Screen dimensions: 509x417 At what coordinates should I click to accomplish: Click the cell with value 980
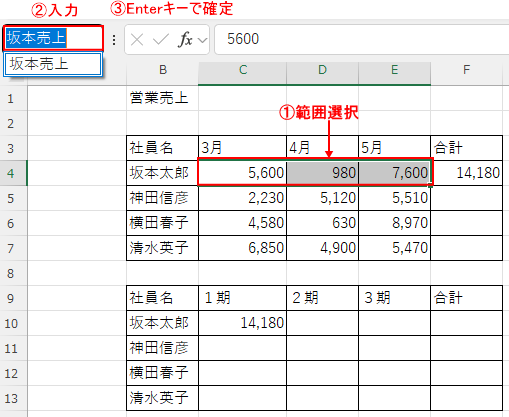click(x=322, y=173)
